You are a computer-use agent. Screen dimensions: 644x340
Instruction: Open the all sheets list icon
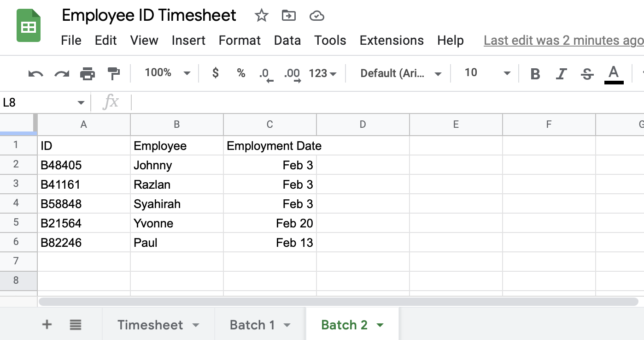click(76, 325)
